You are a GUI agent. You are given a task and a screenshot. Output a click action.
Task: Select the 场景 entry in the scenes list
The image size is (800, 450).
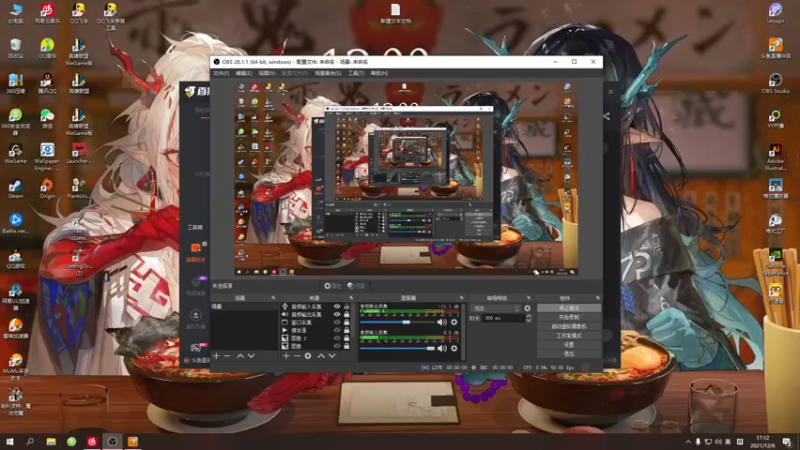coord(244,307)
